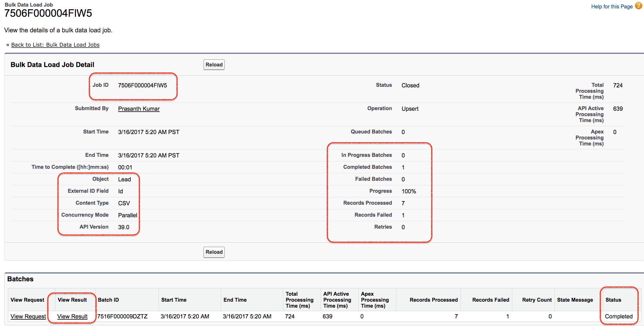Click the Operation value Upsert
The width and height of the screenshot is (644, 328).
coord(410,109)
